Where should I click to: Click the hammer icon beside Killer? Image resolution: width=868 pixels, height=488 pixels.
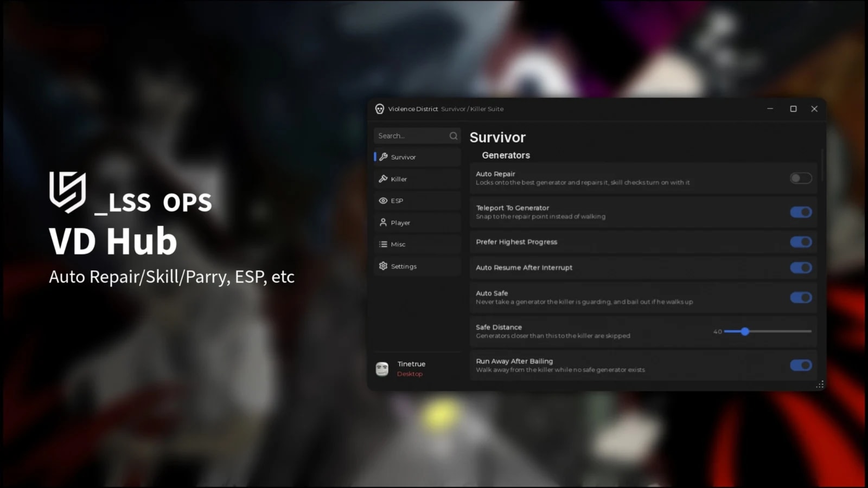coord(383,178)
